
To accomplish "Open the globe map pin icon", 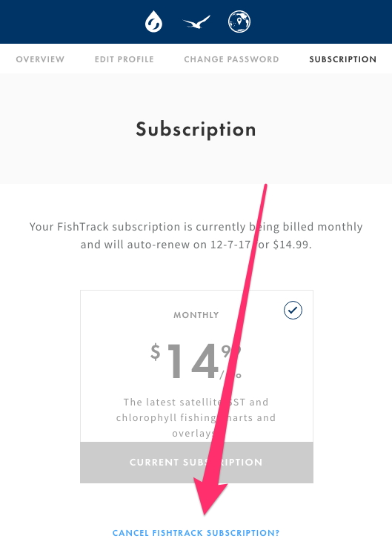I will (239, 21).
